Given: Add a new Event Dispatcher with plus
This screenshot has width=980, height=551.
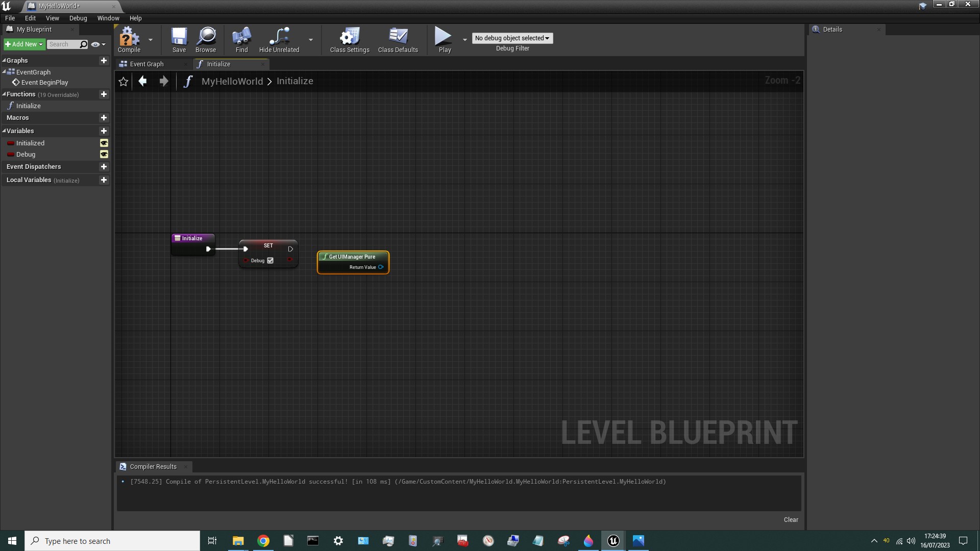Looking at the screenshot, I should (104, 167).
